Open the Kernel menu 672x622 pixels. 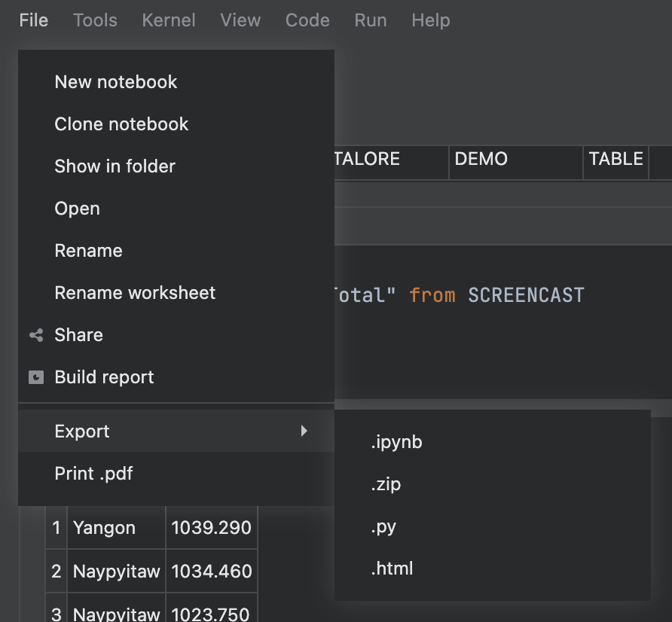[168, 20]
